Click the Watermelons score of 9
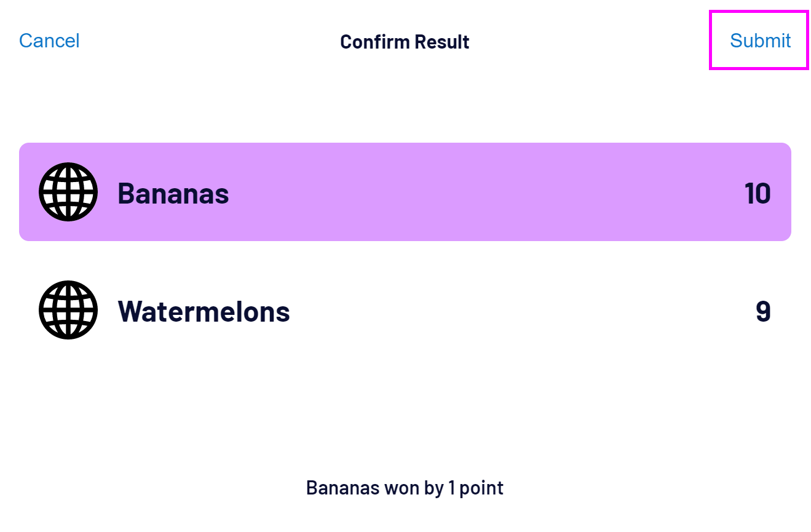Screen dimensions: 811x532 coord(763,311)
